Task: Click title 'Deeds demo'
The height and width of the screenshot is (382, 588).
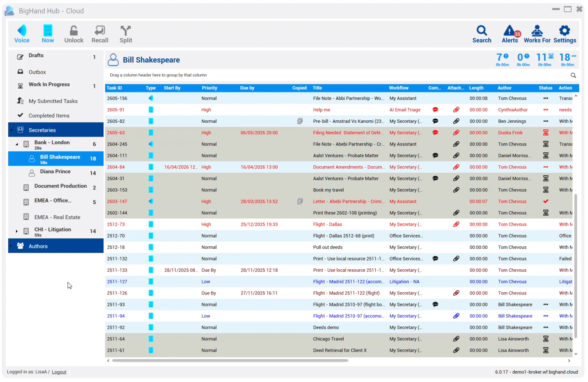Action: [x=326, y=327]
